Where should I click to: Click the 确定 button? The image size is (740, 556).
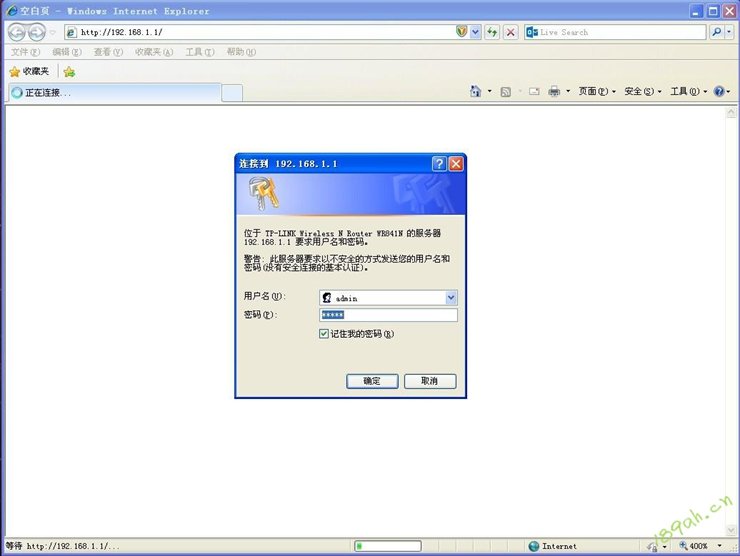372,381
